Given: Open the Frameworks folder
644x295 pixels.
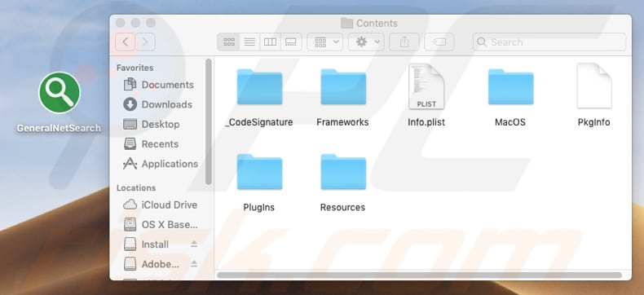Looking at the screenshot, I should [343, 86].
